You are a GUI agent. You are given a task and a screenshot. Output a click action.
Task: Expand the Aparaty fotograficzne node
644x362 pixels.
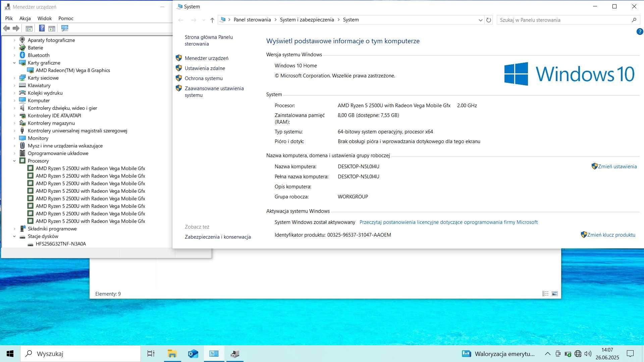coord(14,40)
